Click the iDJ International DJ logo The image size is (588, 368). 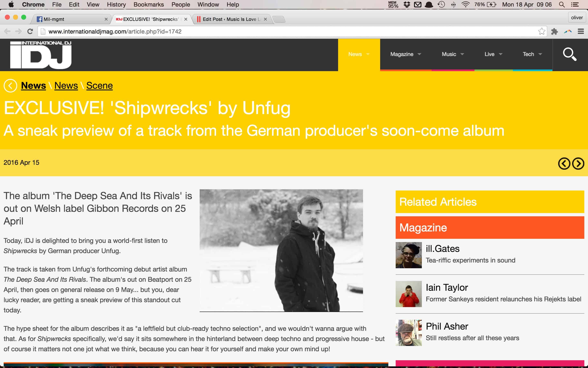tap(41, 55)
